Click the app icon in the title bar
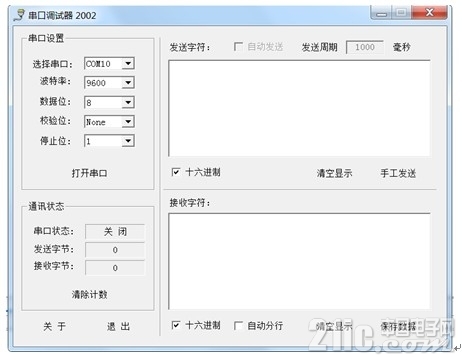 point(19,15)
